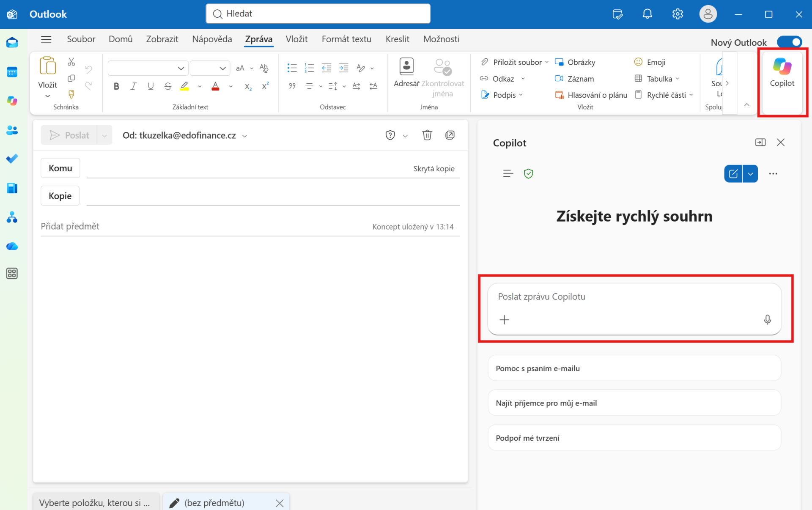Open People contacts in sidebar
The width and height of the screenshot is (812, 510).
tap(12, 130)
